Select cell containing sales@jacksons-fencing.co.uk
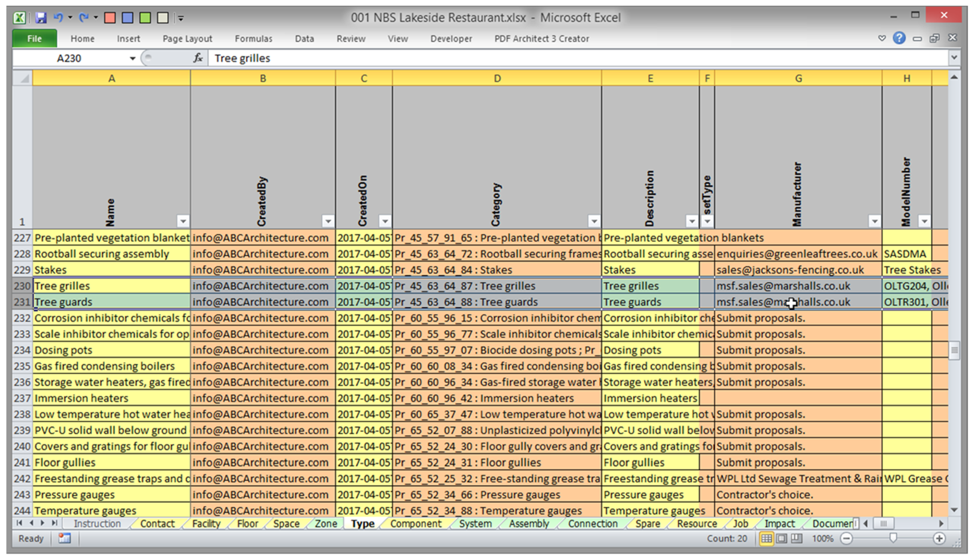The image size is (974, 560). pos(789,270)
